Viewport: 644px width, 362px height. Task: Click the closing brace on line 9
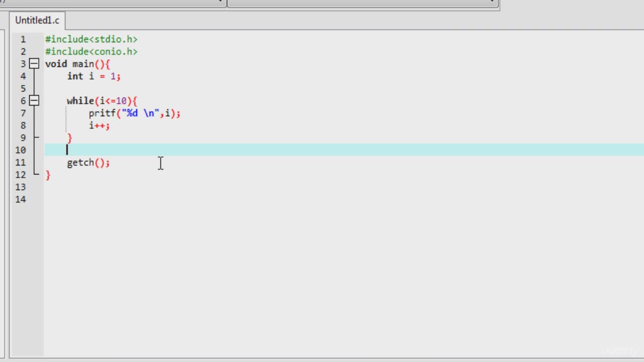click(70, 138)
